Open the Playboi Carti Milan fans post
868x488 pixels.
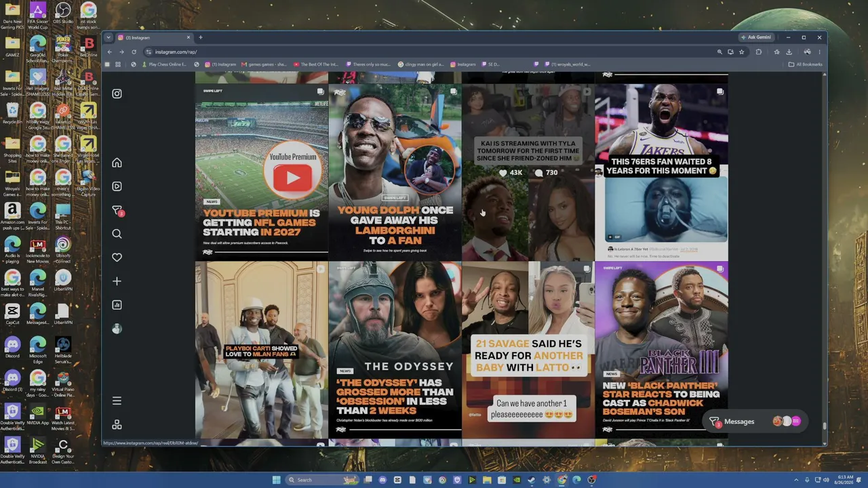click(262, 350)
